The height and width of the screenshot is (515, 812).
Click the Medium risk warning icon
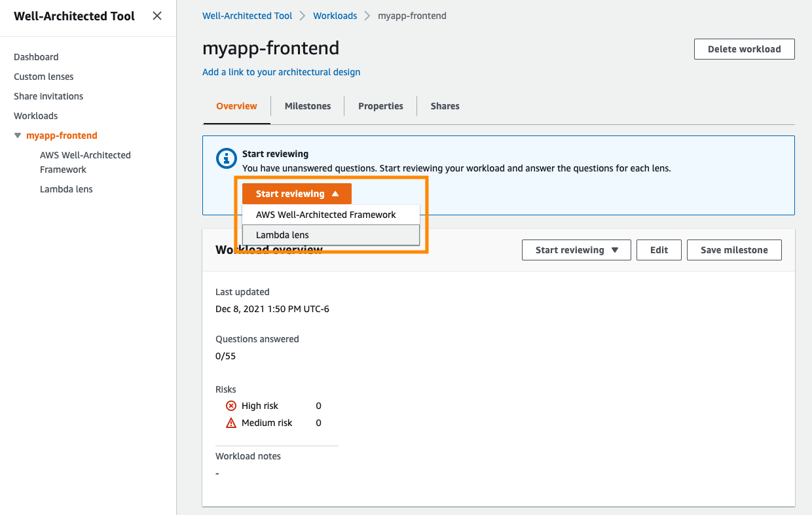click(231, 423)
